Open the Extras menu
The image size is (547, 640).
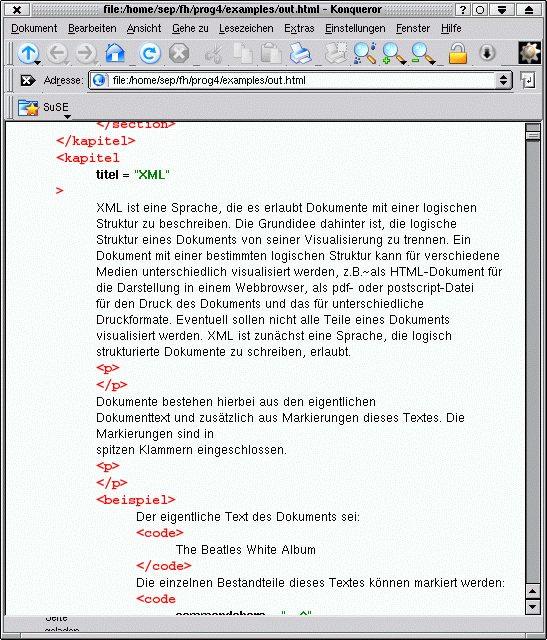(299, 29)
